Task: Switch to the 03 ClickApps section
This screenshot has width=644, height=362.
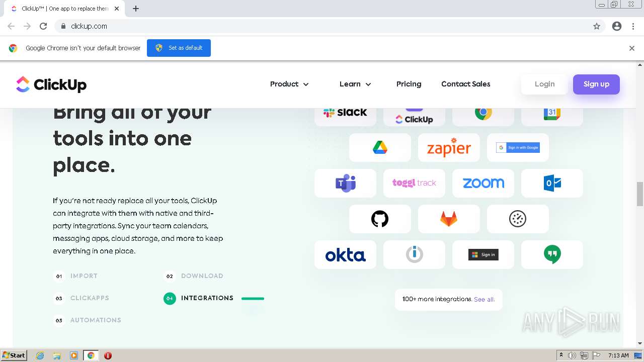Action: point(81,298)
